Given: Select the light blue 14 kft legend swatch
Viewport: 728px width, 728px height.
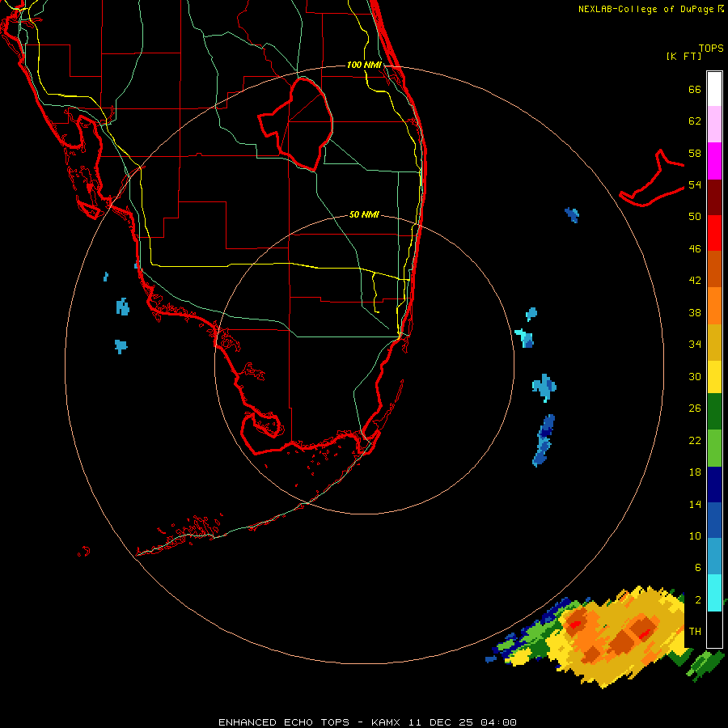Looking at the screenshot, I should pos(714,557).
